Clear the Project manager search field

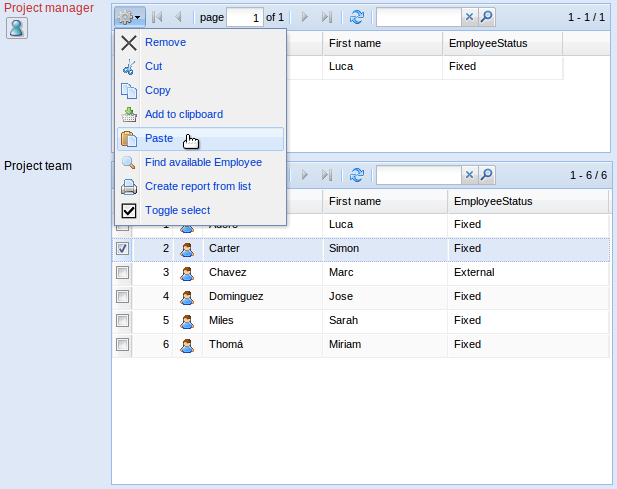(469, 17)
